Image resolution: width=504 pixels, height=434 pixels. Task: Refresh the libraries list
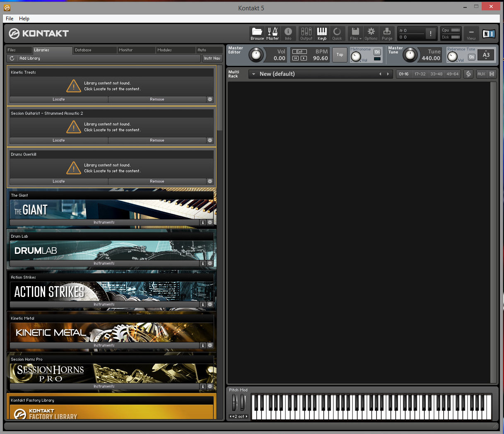coord(12,58)
